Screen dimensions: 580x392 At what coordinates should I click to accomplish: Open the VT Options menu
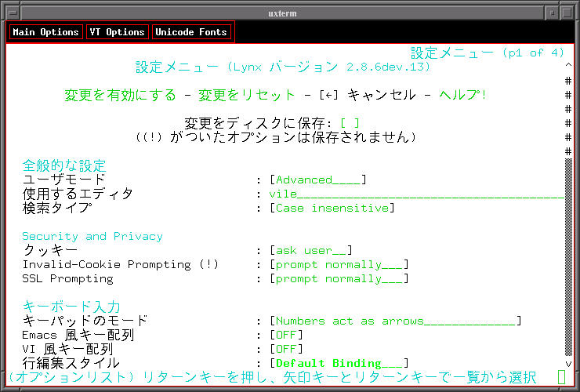[x=117, y=32]
